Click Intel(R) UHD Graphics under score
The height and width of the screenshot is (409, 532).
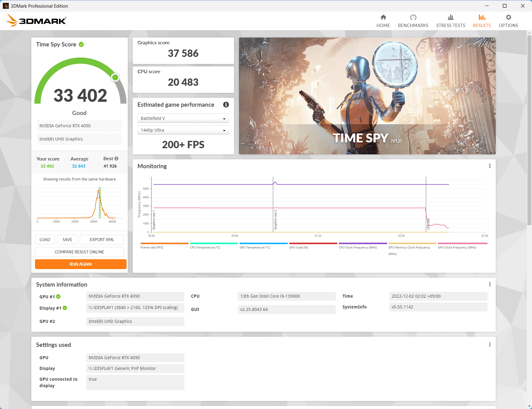[x=80, y=139]
